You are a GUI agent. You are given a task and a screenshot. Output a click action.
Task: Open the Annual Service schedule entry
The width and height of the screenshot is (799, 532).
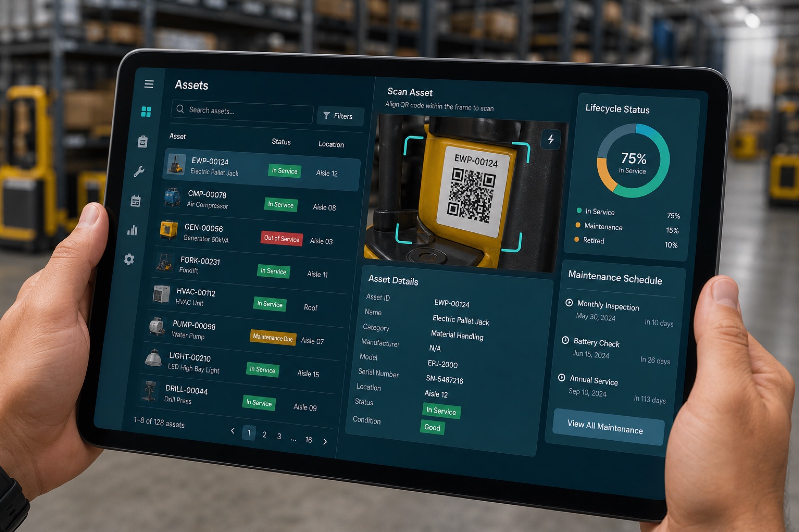click(x=612, y=388)
